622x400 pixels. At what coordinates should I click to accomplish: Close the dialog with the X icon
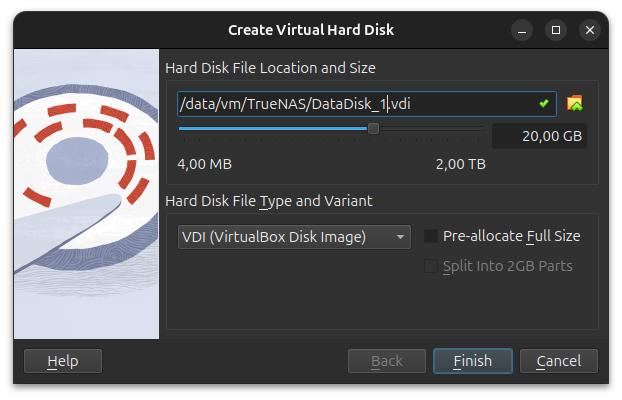point(590,30)
